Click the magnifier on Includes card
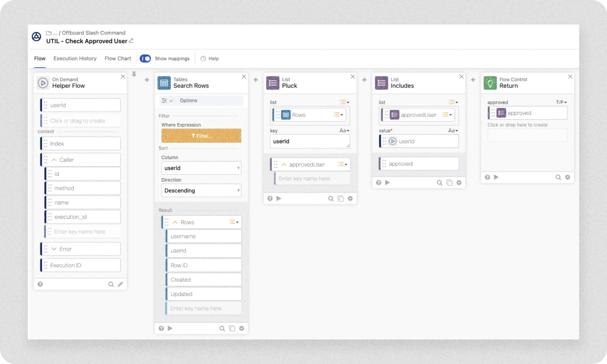The image size is (607, 364). pos(439,183)
